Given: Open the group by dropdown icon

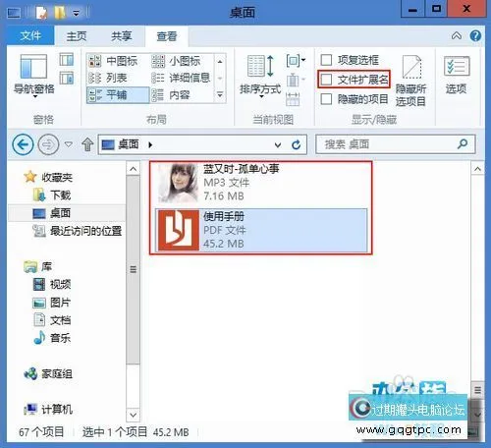Looking at the screenshot, I should 296,60.
